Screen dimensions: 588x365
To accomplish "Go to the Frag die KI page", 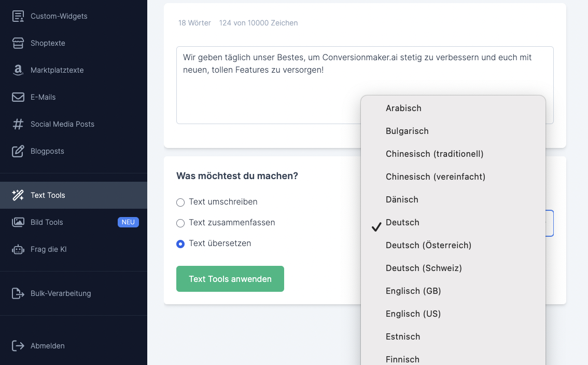I will coord(74,249).
